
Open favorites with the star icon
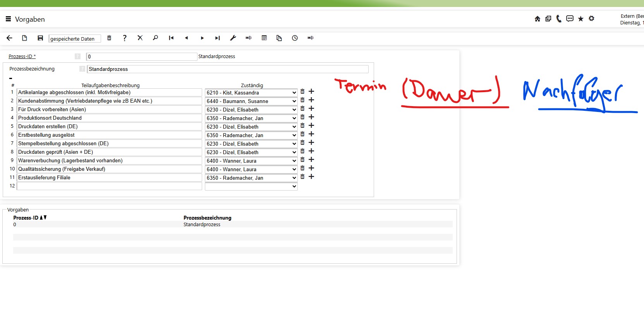[x=580, y=19]
